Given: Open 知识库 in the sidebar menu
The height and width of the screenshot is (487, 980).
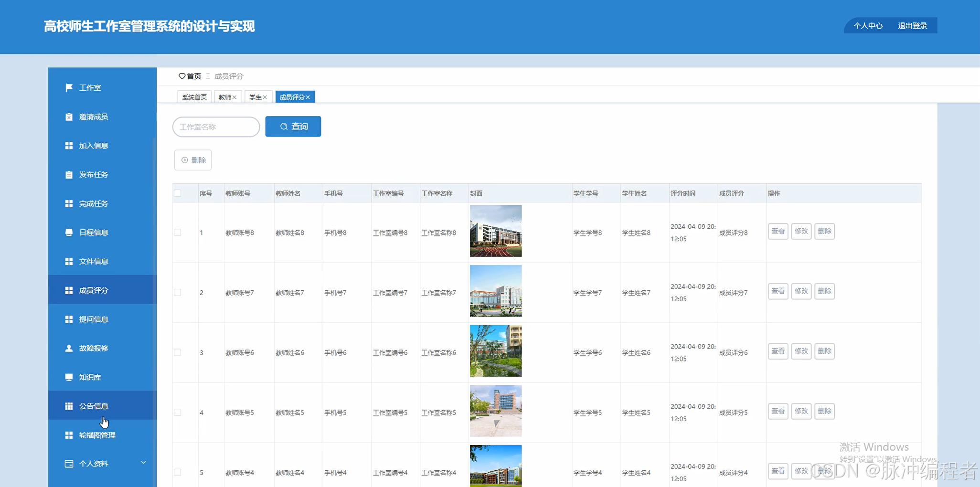Looking at the screenshot, I should click(x=102, y=377).
